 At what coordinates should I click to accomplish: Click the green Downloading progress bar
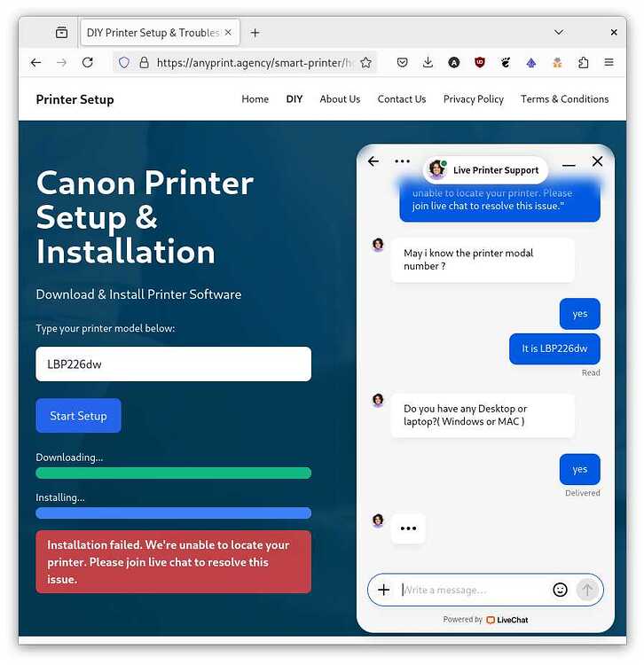coord(174,473)
